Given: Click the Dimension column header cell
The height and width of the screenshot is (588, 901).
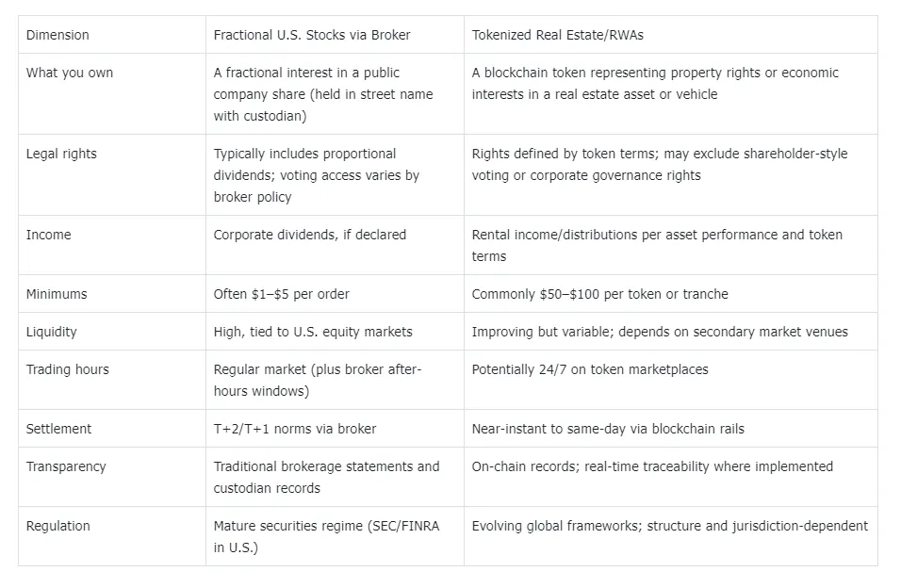Looking at the screenshot, I should pos(57,35).
